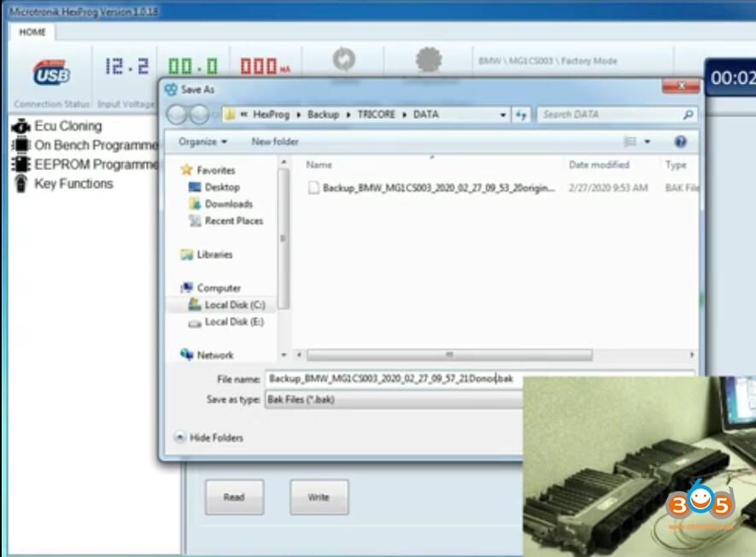Click the Write button in HexProg

(x=319, y=497)
